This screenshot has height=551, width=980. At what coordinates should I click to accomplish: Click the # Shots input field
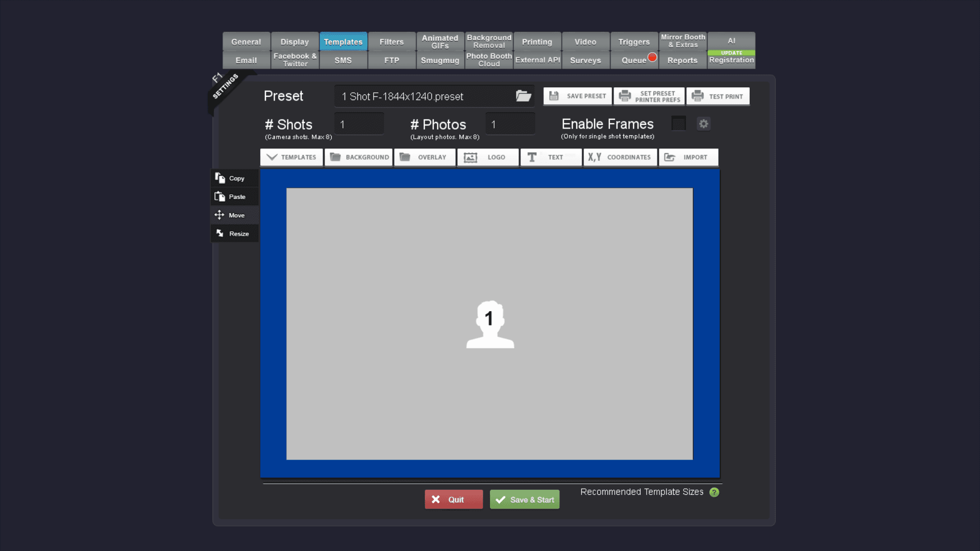[359, 124]
